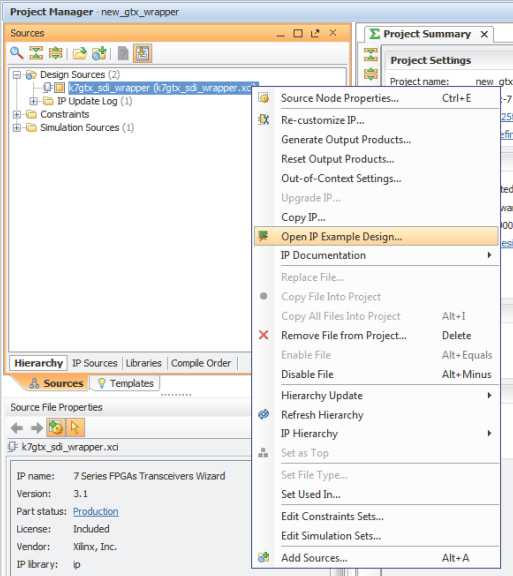Switch to the Compile Order tab
Screen dimensions: 513x576
[x=201, y=363]
